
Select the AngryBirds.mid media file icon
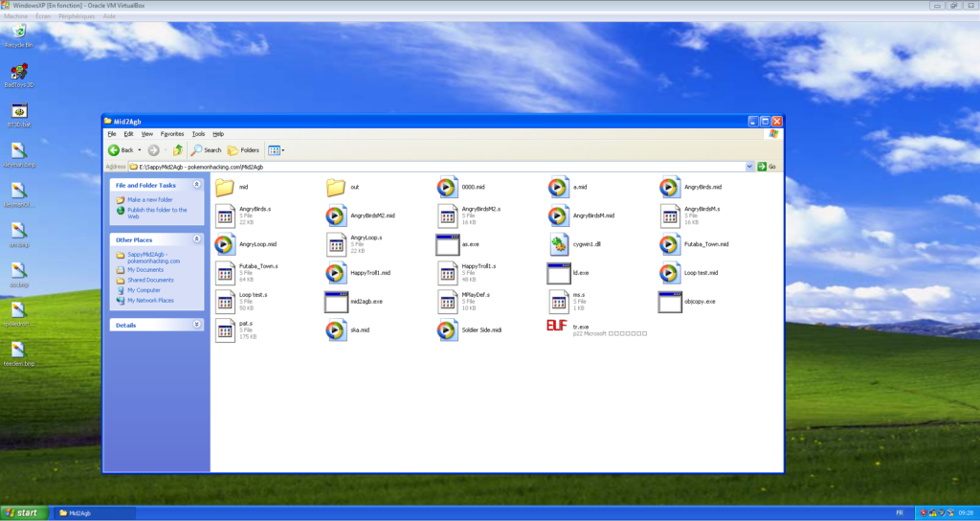pos(670,187)
